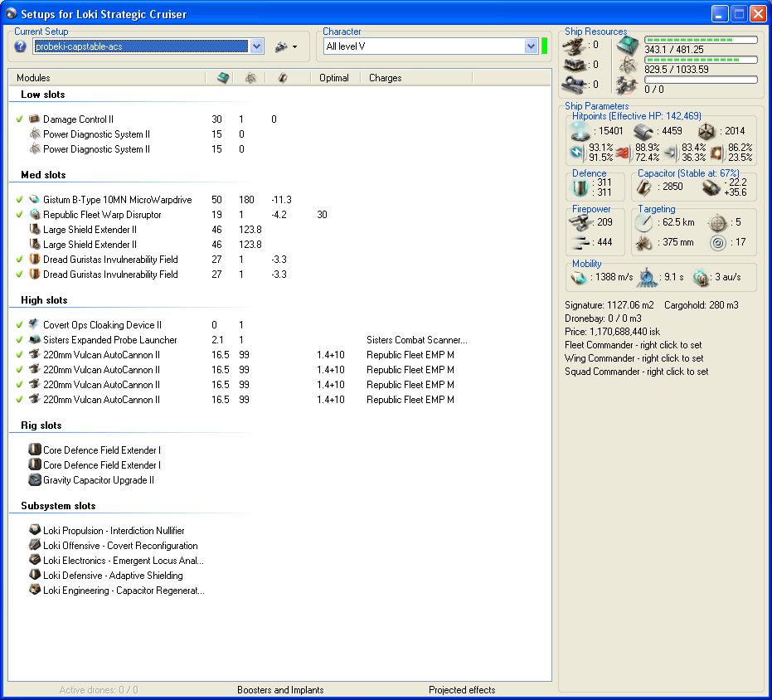
Task: Select first Core Defence Field Extender I rig
Action: click(x=102, y=450)
